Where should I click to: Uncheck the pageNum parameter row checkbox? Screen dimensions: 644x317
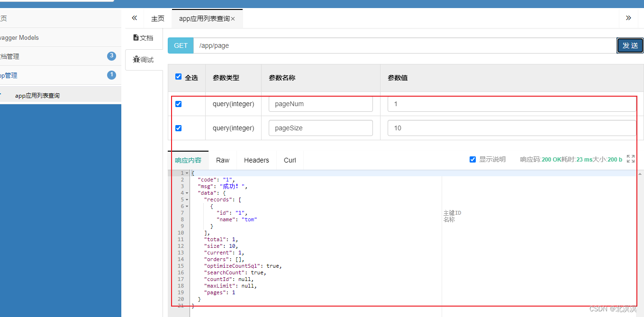178,104
